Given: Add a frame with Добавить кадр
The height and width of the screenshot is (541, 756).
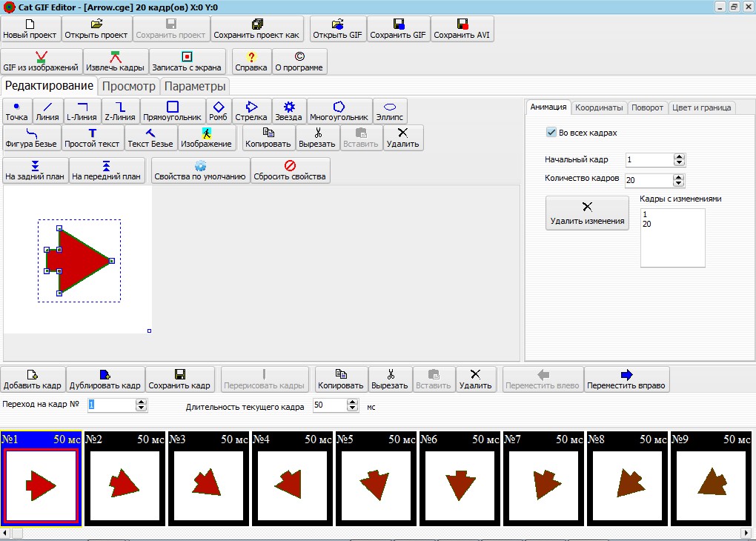Looking at the screenshot, I should tap(33, 379).
